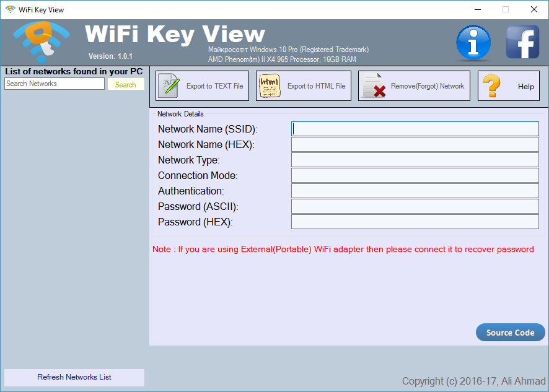The image size is (549, 392).
Task: Click 'AMD Phenom(tm) II X4 965 Processor' text
Action: 263,59
